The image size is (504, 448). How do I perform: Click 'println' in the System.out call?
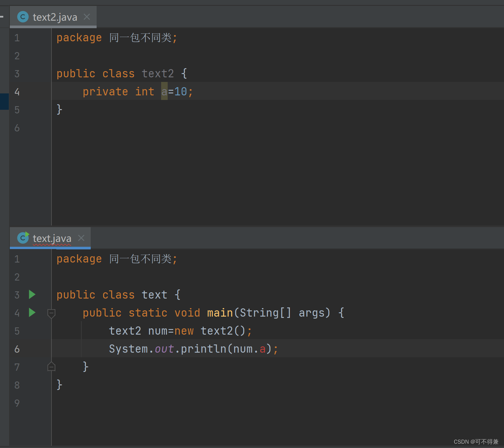tap(203, 349)
